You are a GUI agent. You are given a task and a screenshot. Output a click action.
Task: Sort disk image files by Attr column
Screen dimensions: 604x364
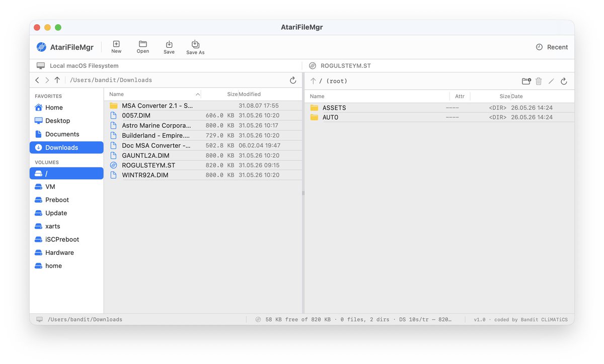pyautogui.click(x=460, y=96)
